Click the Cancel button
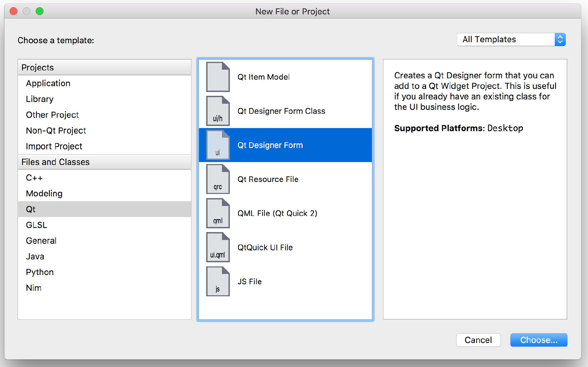Viewport: 588px width, 367px height. [x=478, y=340]
